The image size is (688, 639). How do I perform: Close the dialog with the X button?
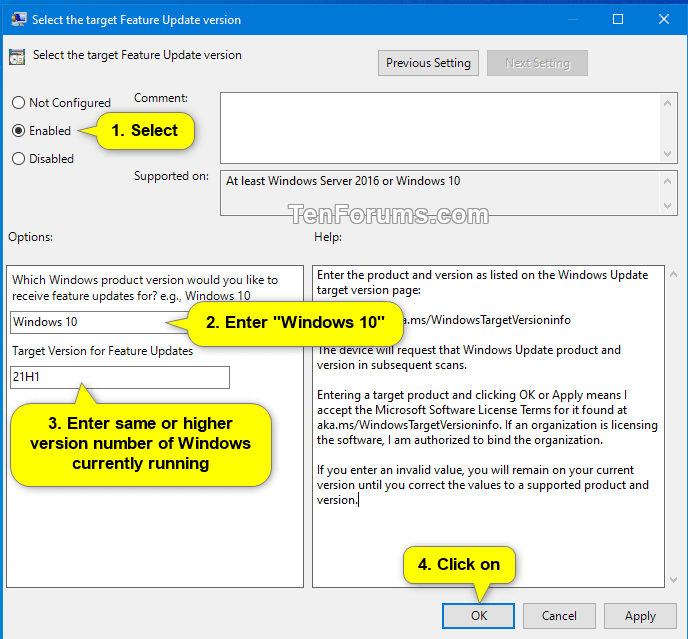tap(664, 19)
